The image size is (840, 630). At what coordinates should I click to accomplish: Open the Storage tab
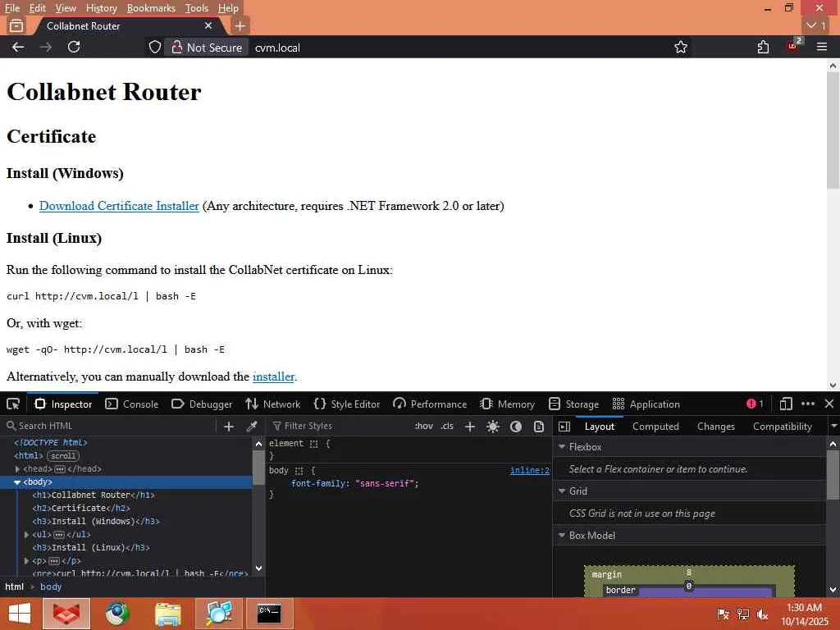(573, 404)
